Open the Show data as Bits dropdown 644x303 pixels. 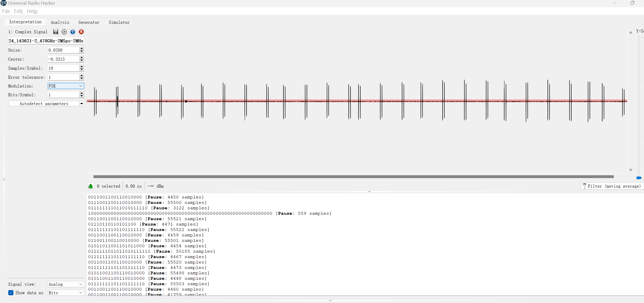point(66,293)
